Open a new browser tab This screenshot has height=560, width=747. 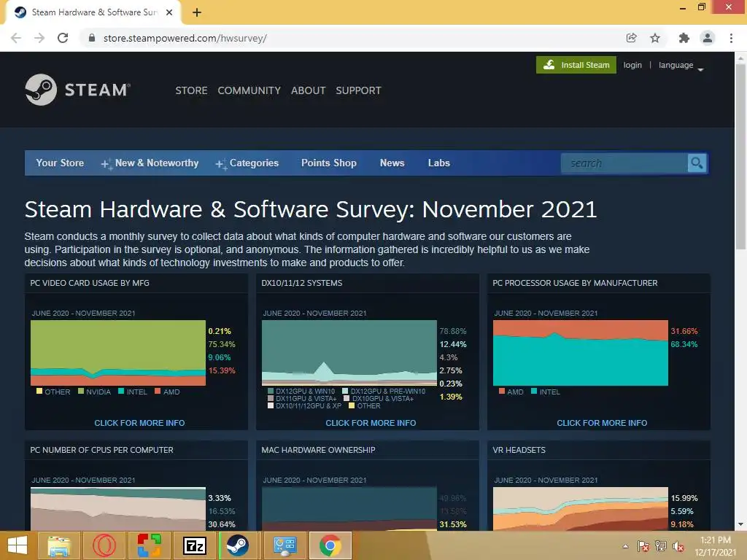[197, 12]
